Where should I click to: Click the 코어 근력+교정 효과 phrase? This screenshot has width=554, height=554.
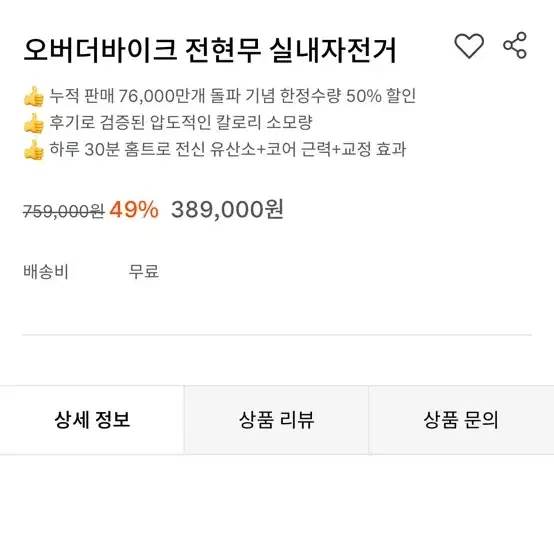click(x=336, y=149)
